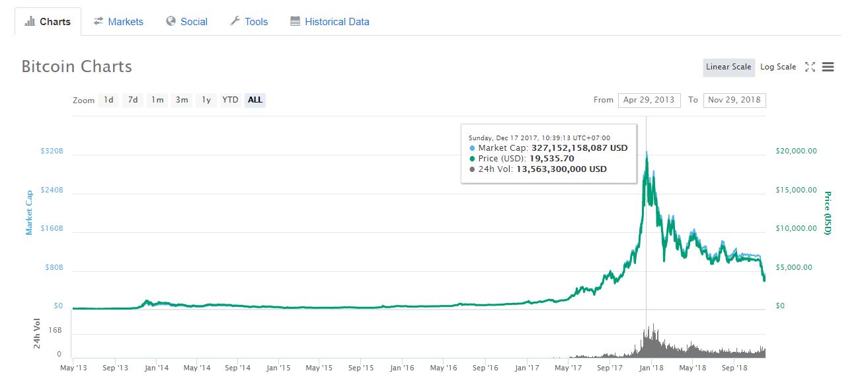
Task: Click the Jan '16 axis label
Action: (402, 367)
